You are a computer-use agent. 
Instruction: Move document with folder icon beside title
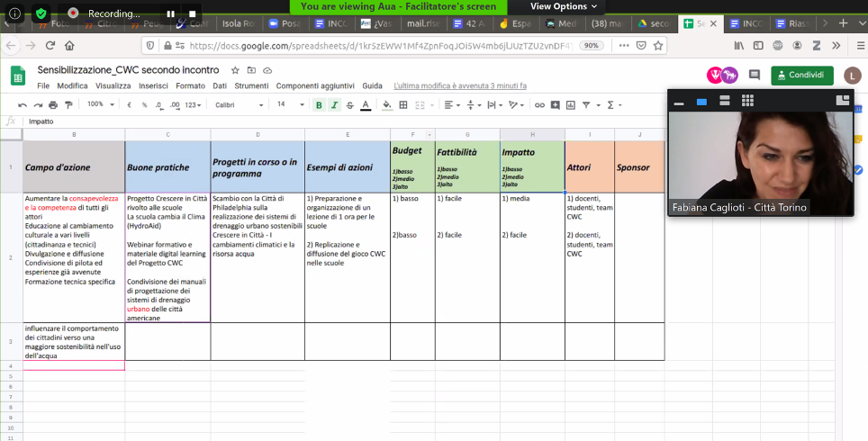pos(251,70)
